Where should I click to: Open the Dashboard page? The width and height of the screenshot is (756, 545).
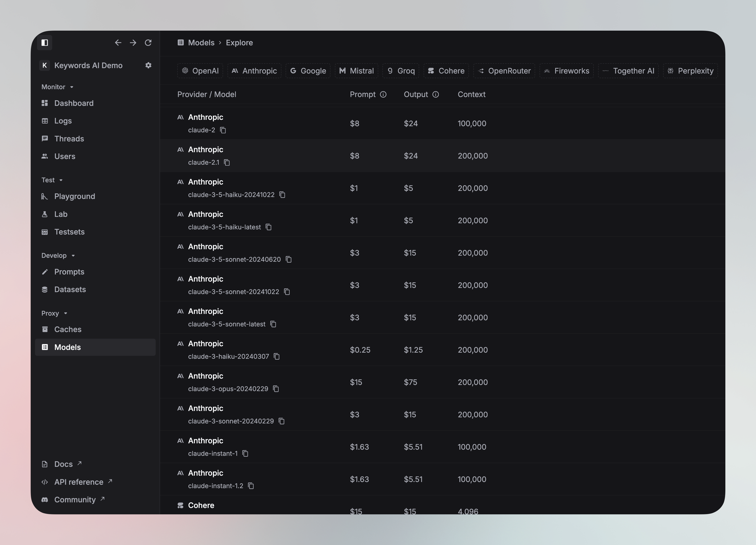coord(95,103)
